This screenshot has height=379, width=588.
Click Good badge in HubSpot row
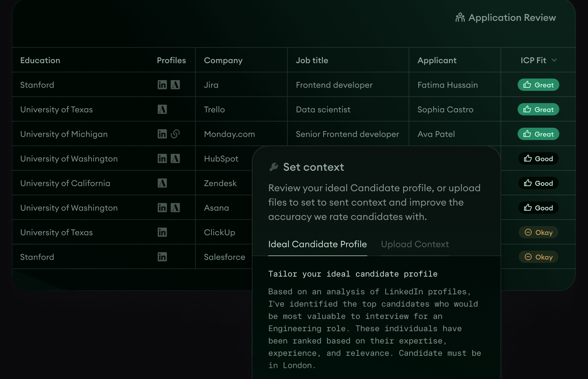click(x=538, y=158)
